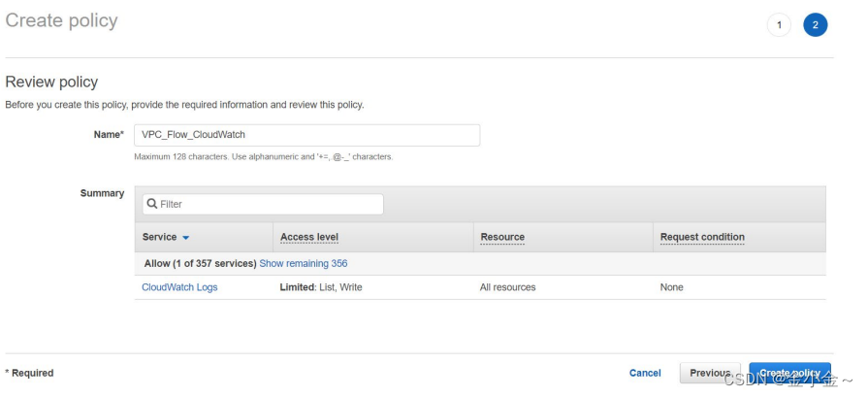
Task: Click the Resource column header
Action: [502, 237]
